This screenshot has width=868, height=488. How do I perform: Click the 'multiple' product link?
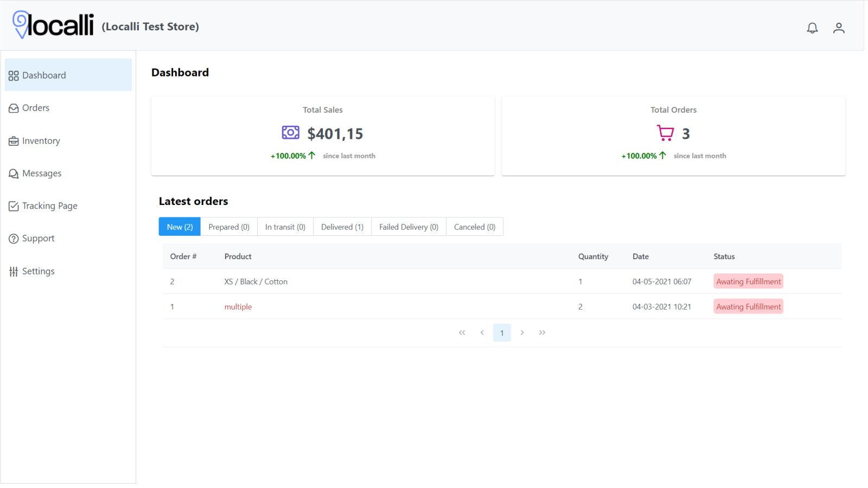pyautogui.click(x=238, y=306)
